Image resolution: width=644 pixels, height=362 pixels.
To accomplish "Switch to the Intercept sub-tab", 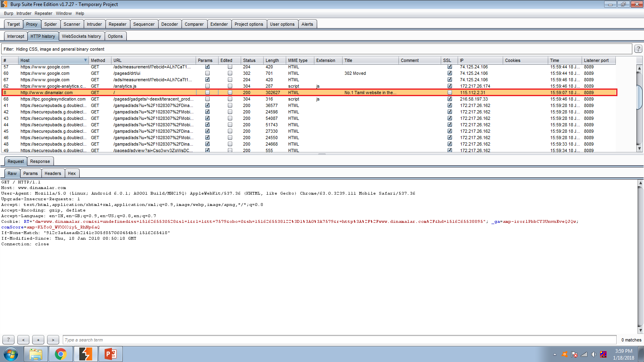I will 16,36.
